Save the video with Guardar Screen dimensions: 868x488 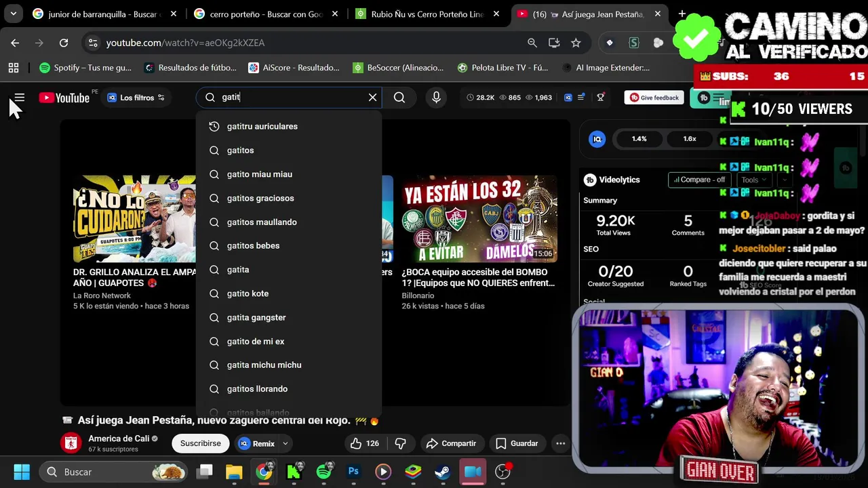517,443
